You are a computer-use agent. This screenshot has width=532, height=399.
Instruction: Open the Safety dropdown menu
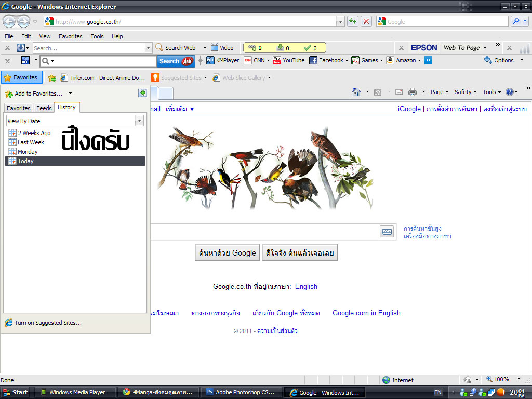click(x=465, y=92)
